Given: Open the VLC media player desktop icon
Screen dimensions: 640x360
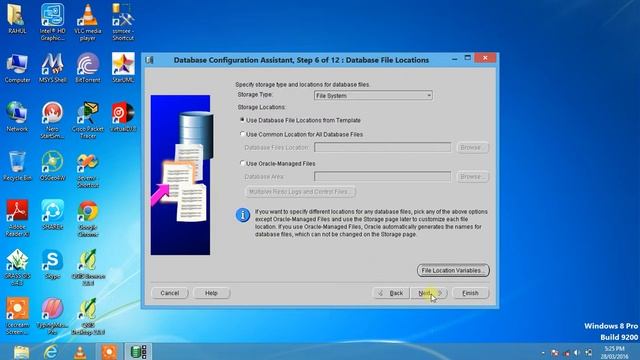Looking at the screenshot, I should tap(87, 22).
